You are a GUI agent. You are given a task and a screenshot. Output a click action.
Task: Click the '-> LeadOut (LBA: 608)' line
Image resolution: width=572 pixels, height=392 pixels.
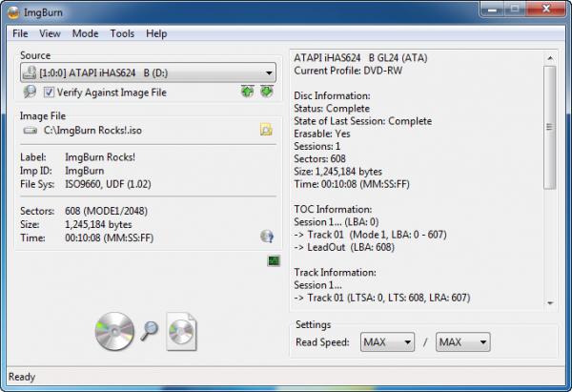tap(344, 247)
